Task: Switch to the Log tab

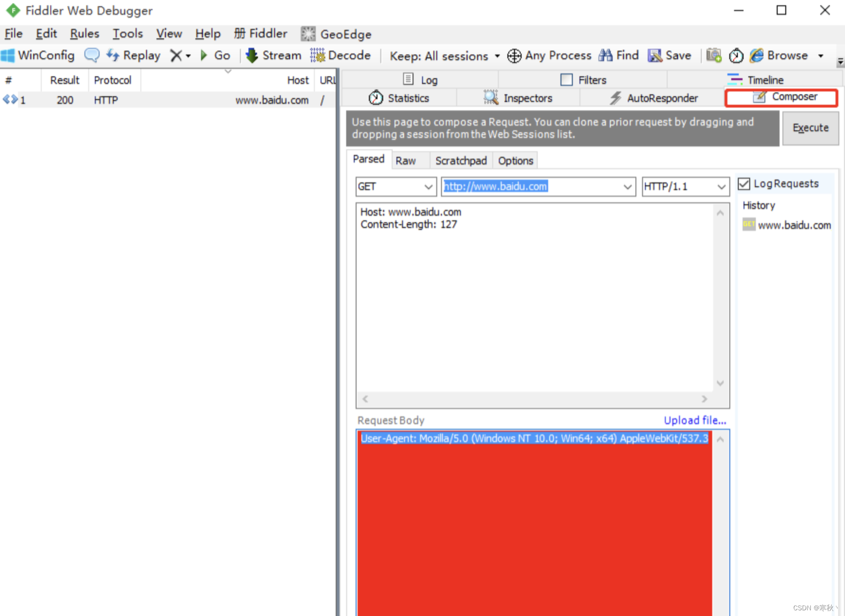Action: 420,80
